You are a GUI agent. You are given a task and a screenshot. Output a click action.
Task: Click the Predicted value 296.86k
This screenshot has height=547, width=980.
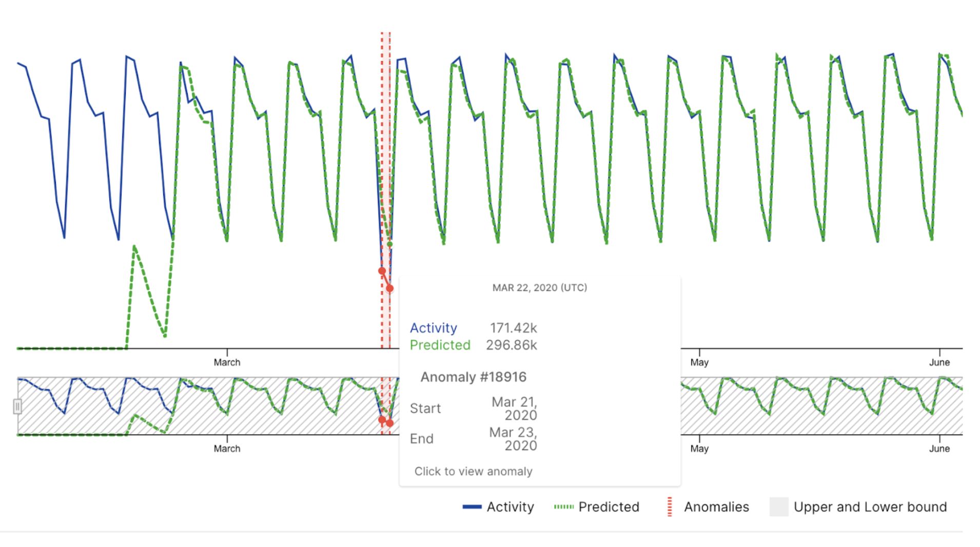512,345
